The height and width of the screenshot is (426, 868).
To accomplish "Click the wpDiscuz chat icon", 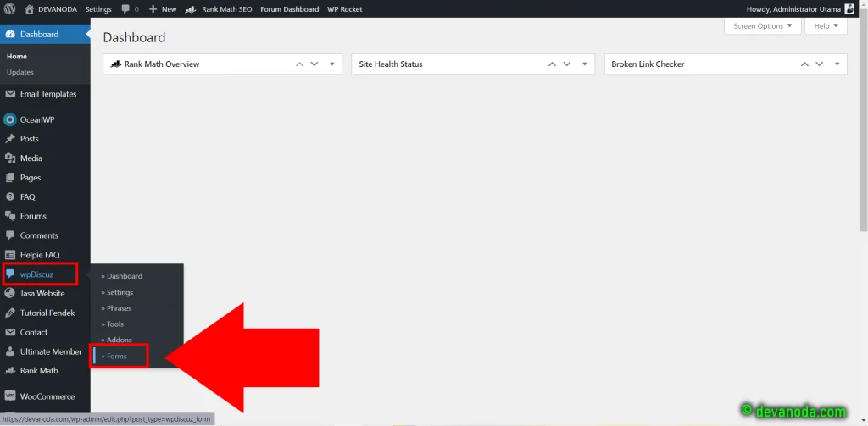I will coord(10,274).
